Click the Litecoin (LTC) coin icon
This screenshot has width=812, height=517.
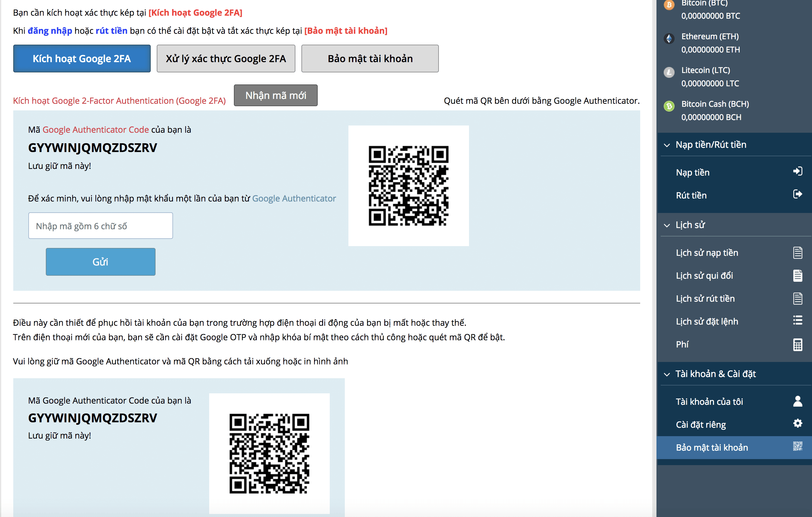(x=669, y=72)
